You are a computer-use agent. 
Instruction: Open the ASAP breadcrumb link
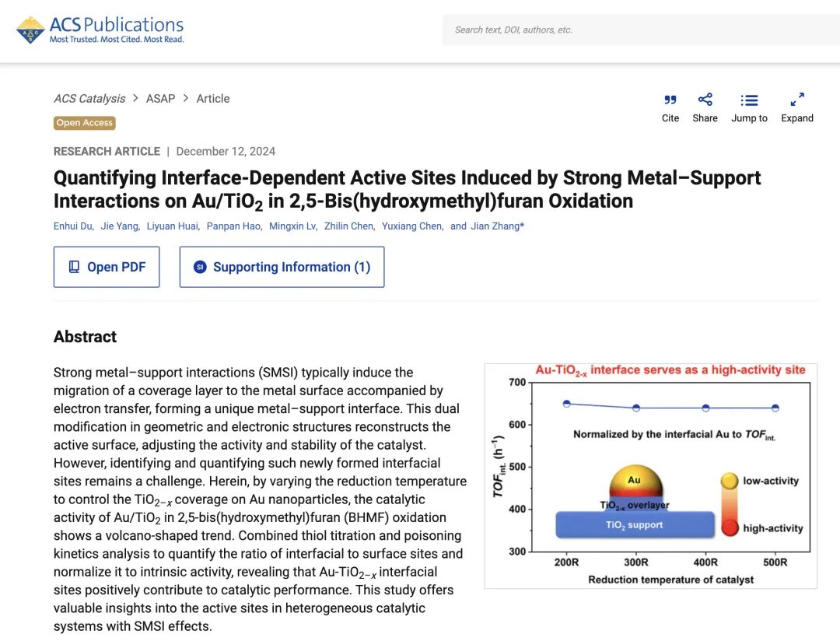coord(161,99)
